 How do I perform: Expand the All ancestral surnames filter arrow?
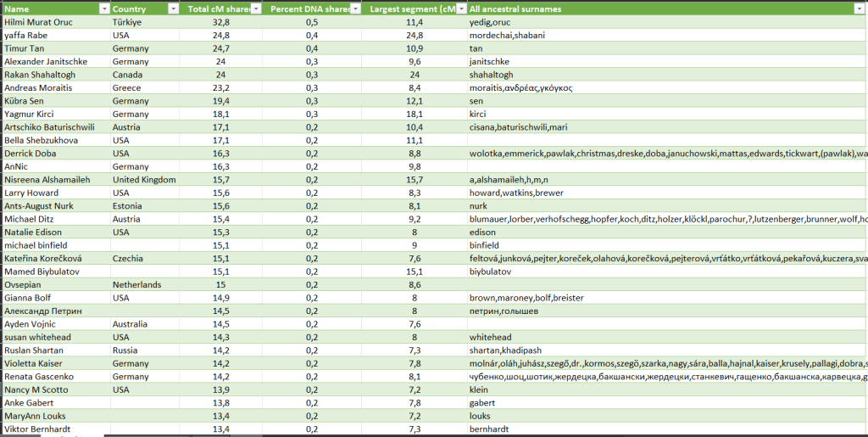tap(860, 8)
